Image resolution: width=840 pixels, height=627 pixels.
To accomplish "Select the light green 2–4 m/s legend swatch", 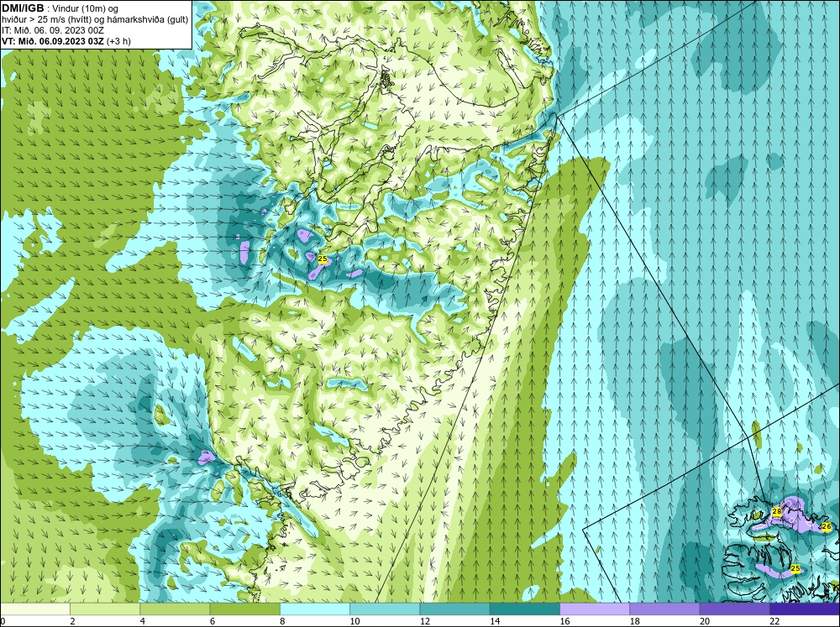I will [x=105, y=609].
